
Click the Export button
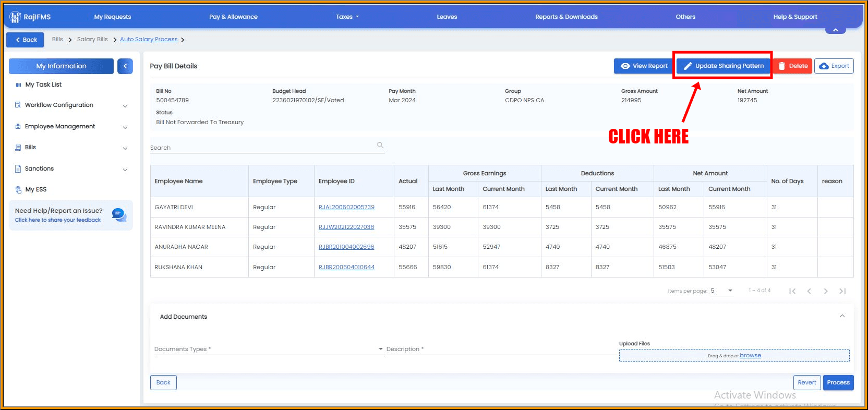pyautogui.click(x=834, y=66)
